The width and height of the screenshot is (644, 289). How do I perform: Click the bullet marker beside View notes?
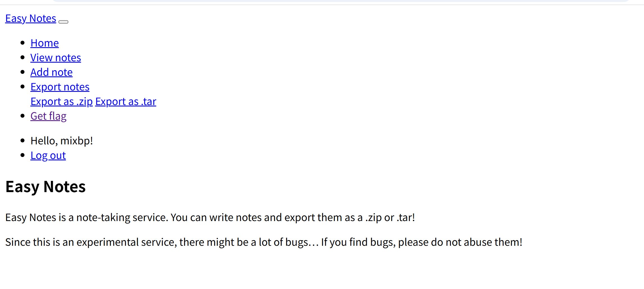click(x=23, y=58)
